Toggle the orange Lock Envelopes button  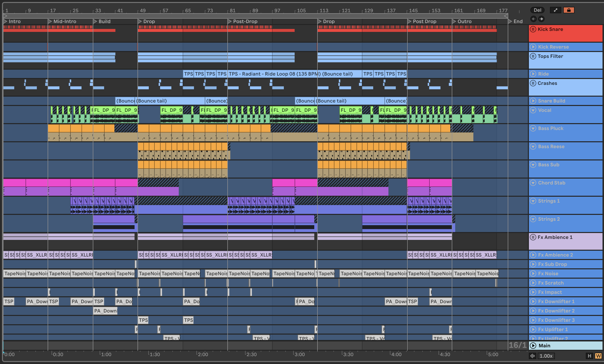click(569, 10)
